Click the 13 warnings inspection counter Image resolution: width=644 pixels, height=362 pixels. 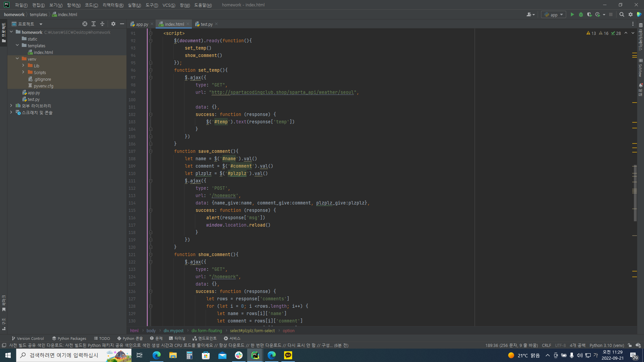(591, 33)
